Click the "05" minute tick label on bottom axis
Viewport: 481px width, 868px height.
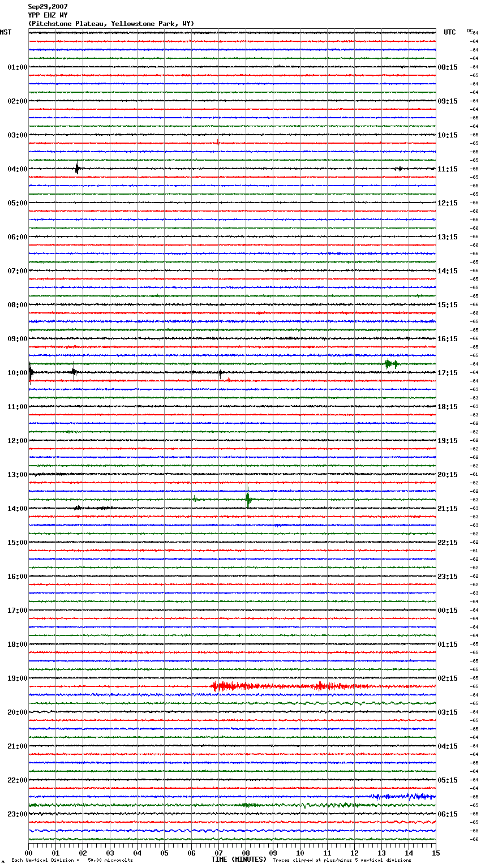tap(164, 853)
